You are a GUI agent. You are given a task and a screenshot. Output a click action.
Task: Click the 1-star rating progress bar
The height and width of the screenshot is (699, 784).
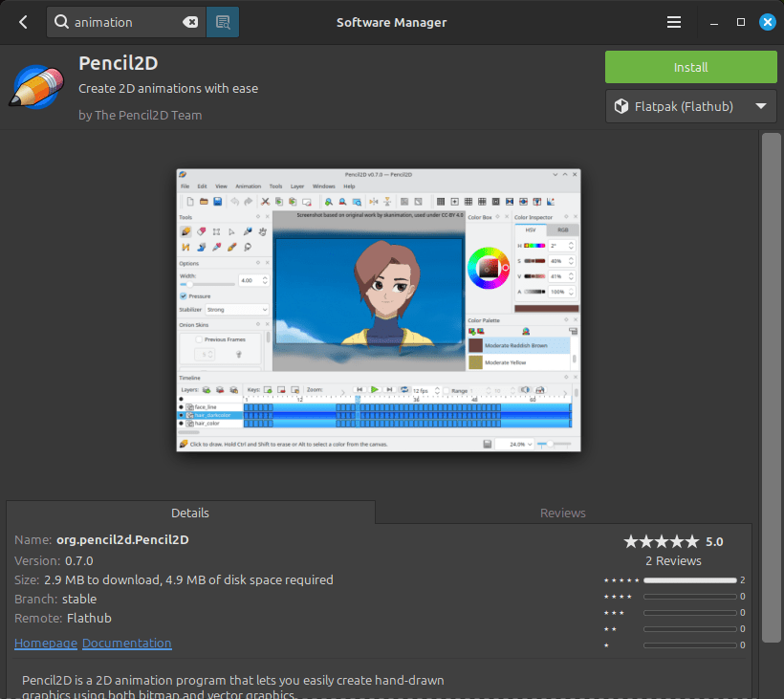pyautogui.click(x=690, y=645)
